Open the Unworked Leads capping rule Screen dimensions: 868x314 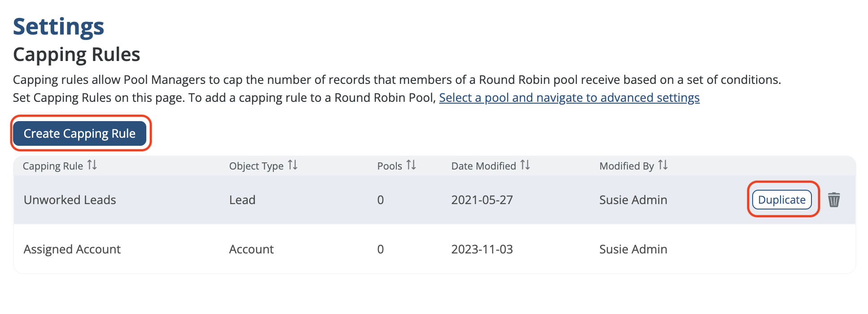(70, 200)
